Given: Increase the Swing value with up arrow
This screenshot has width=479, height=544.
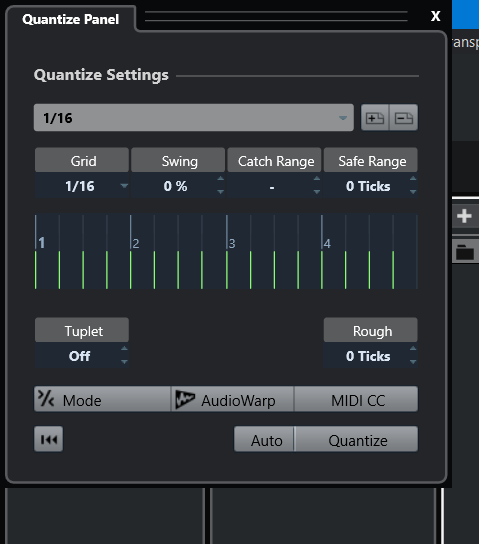Looking at the screenshot, I should [220, 179].
